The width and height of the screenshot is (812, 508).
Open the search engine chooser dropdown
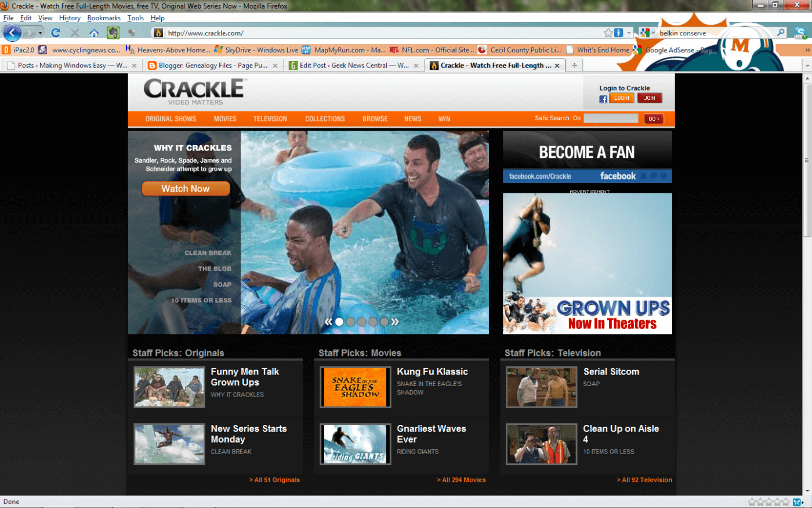[652, 33]
